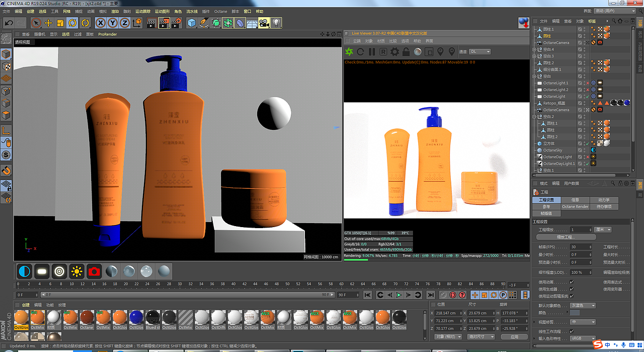644x352 pixels.
Task: Click the go to end of animation button
Action: pos(430,295)
